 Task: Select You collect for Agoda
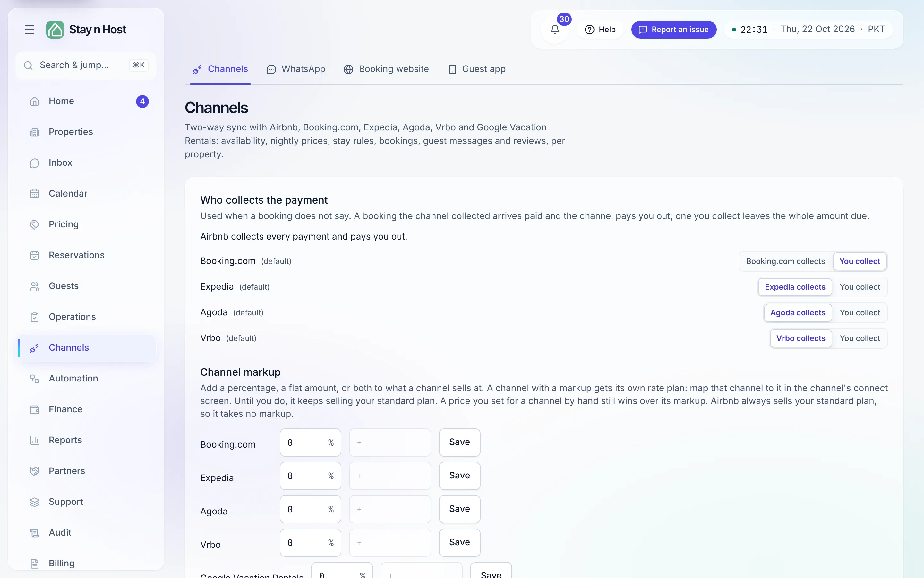click(860, 312)
